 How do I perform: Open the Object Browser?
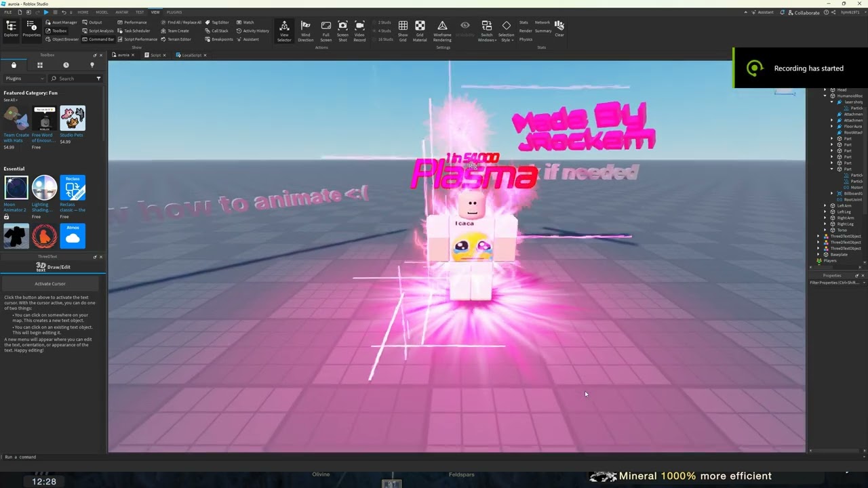point(62,39)
